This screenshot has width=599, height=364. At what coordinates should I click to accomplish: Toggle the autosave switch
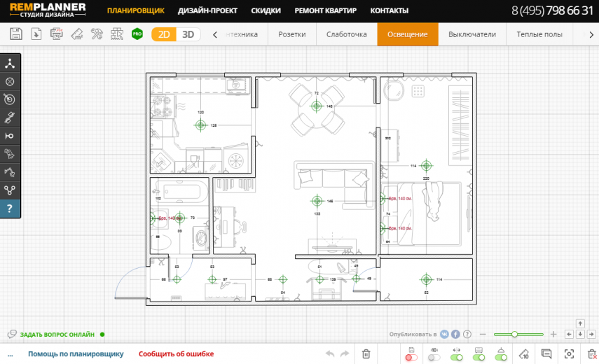pyautogui.click(x=411, y=357)
